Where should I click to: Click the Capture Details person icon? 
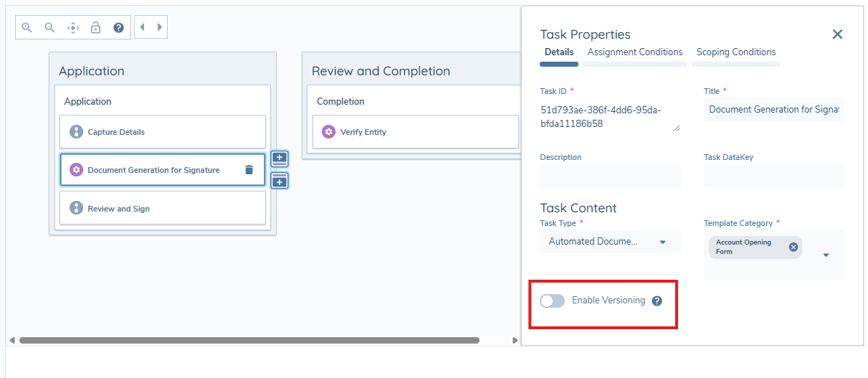click(76, 132)
